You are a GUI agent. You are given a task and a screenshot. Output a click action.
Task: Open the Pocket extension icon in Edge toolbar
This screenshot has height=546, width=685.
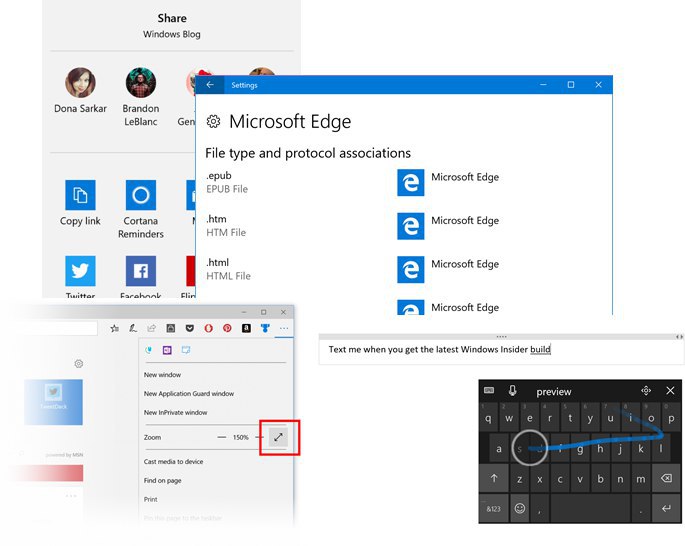pos(190,328)
